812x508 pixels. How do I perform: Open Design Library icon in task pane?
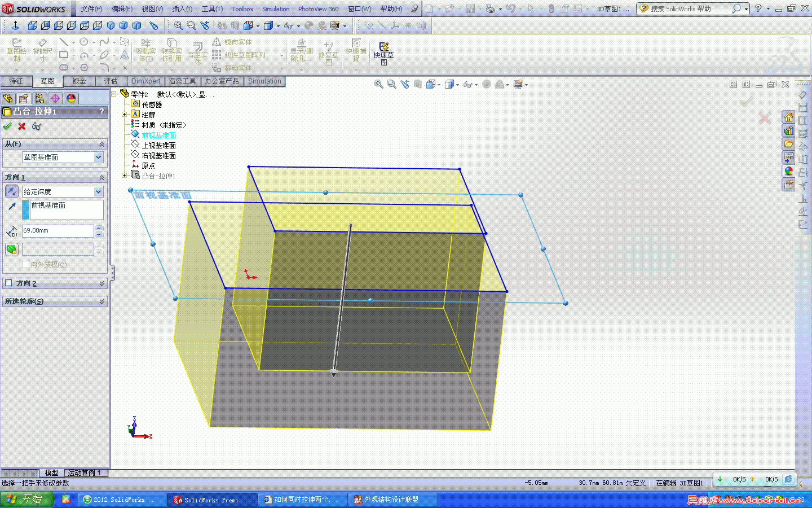click(788, 131)
